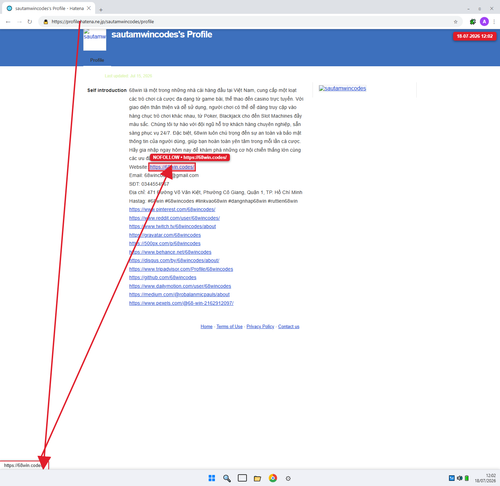This screenshot has height=486, width=500.
Task: Click the blue system tray icon
Action: click(x=452, y=478)
